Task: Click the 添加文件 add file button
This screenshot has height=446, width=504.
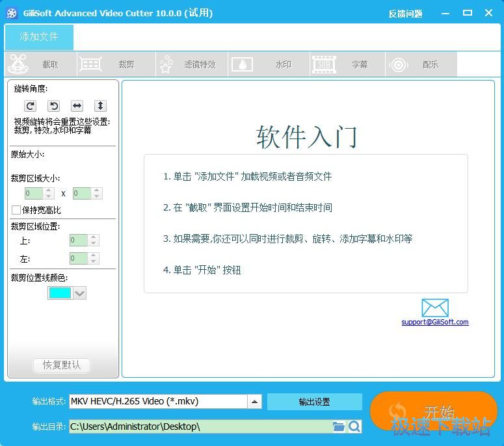Action: tap(39, 37)
